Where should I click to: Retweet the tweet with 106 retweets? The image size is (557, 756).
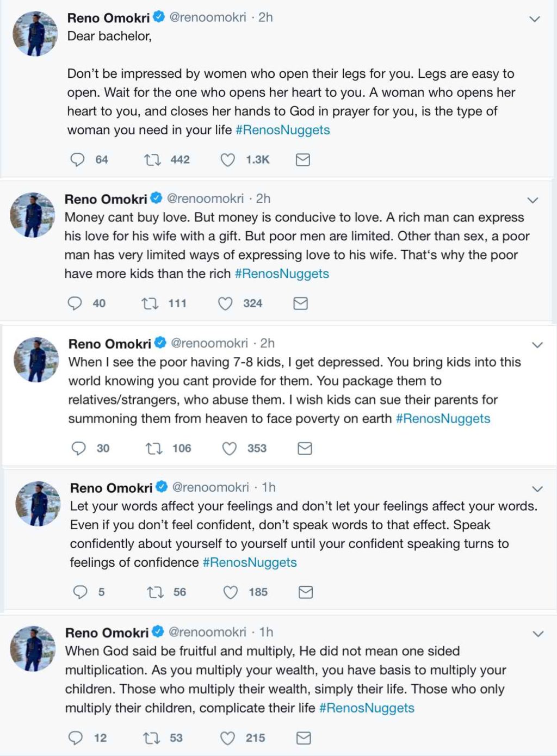click(x=154, y=448)
